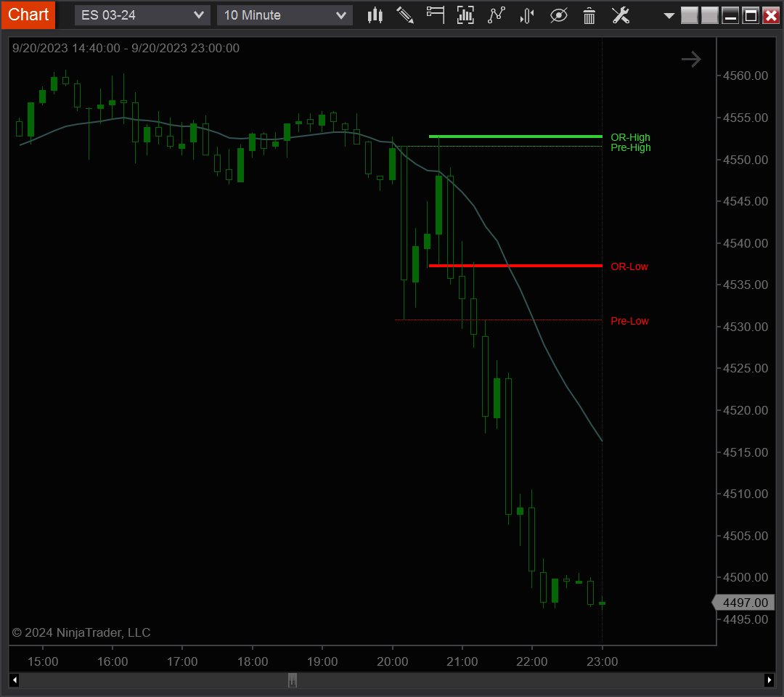
Task: Open the bar type chart style icon
Action: (x=375, y=15)
